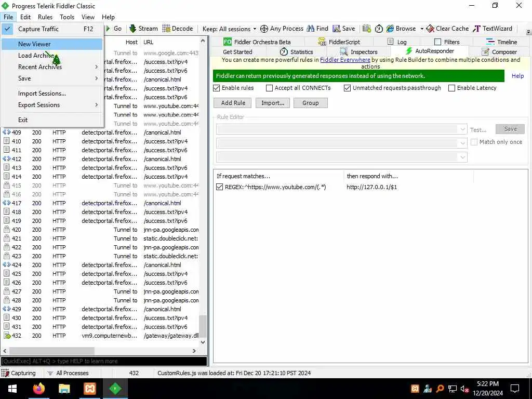Viewport: 532px width, 399px height.
Task: Open File Explorer from the taskbar
Action: point(64,389)
